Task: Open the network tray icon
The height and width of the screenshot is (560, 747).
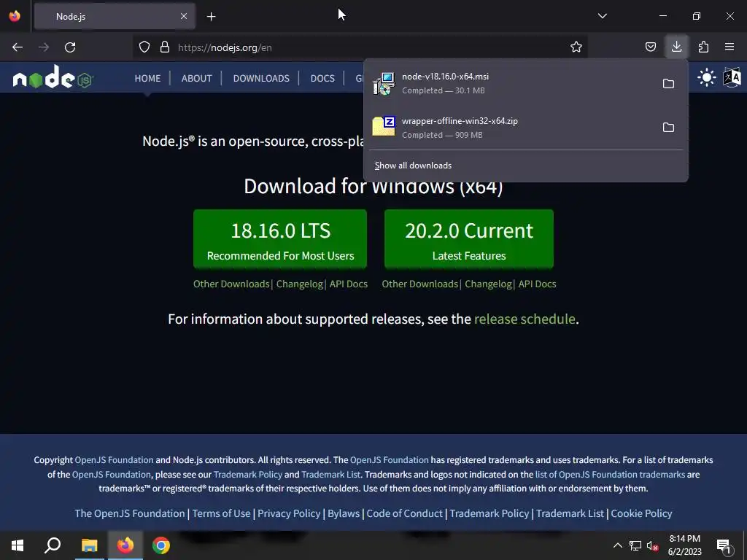Action: pos(635,545)
